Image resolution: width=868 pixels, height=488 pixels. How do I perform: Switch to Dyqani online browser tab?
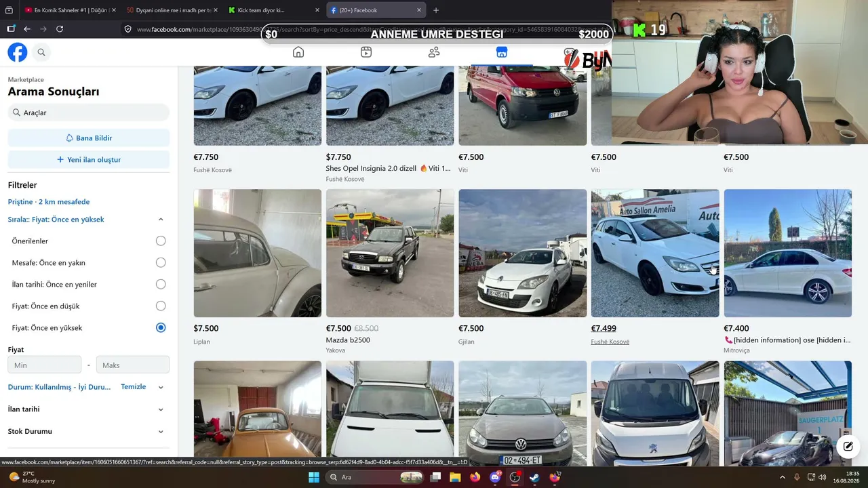172,10
